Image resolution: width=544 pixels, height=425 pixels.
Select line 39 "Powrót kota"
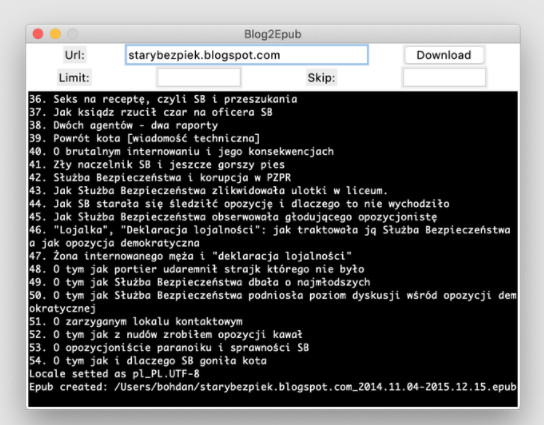click(144, 138)
